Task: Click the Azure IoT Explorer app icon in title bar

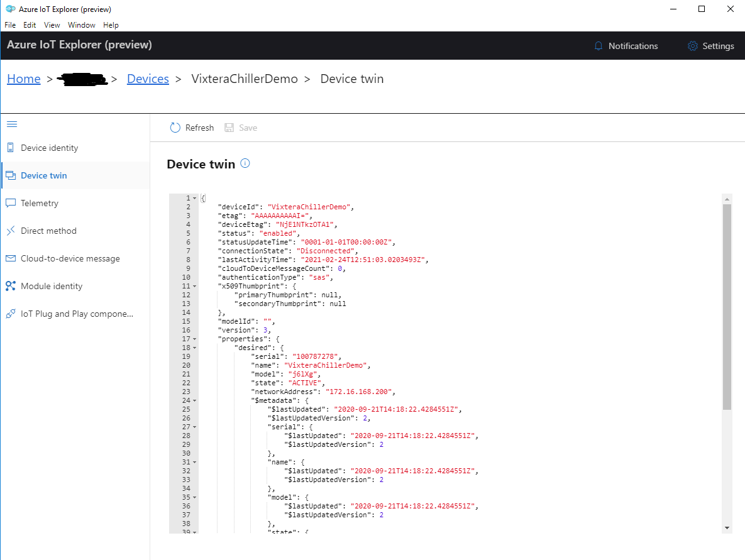Action: click(11, 9)
